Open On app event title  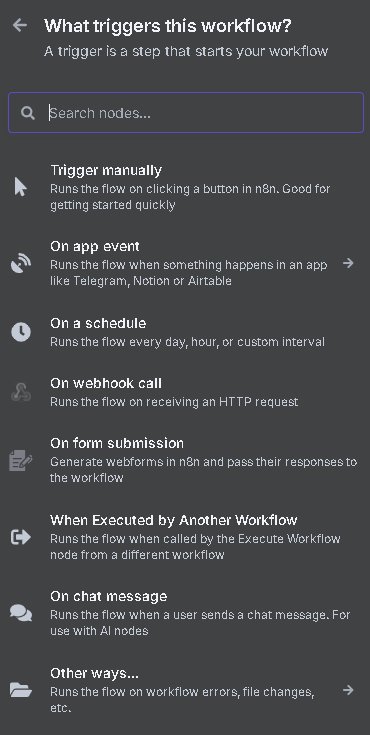point(95,247)
